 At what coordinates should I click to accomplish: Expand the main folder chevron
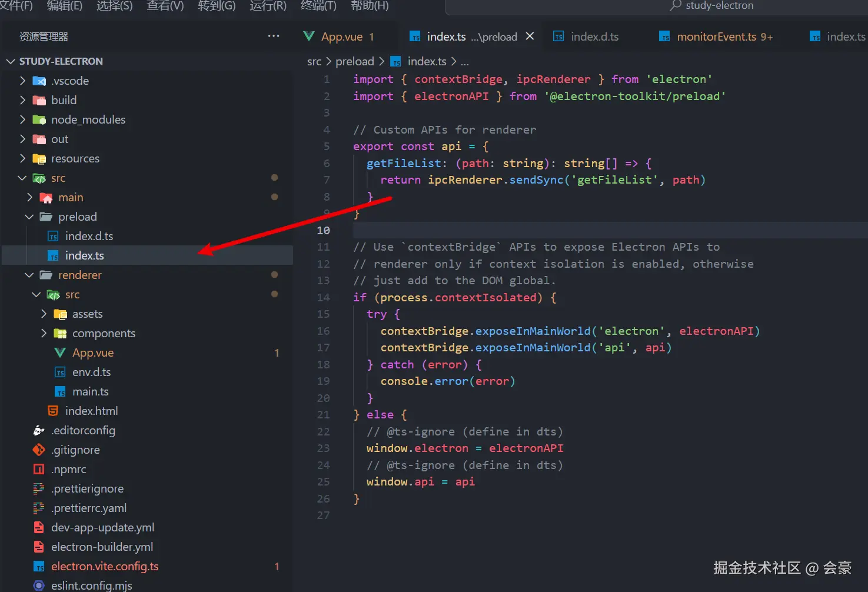coord(29,197)
